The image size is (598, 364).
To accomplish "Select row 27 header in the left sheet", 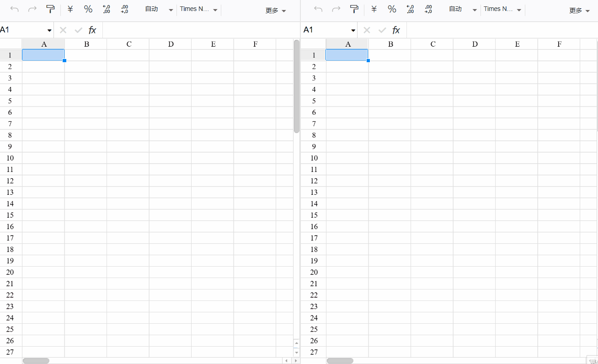I will [x=10, y=352].
